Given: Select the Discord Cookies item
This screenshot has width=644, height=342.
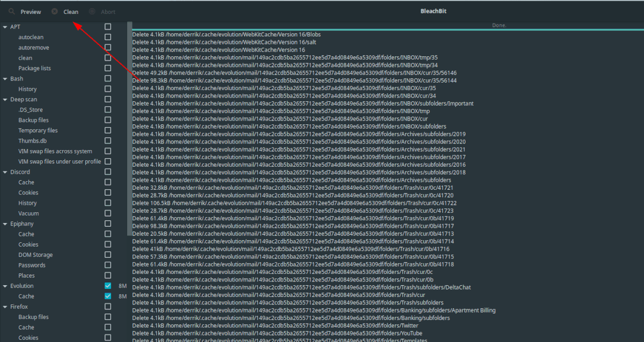Looking at the screenshot, I should coord(28,192).
